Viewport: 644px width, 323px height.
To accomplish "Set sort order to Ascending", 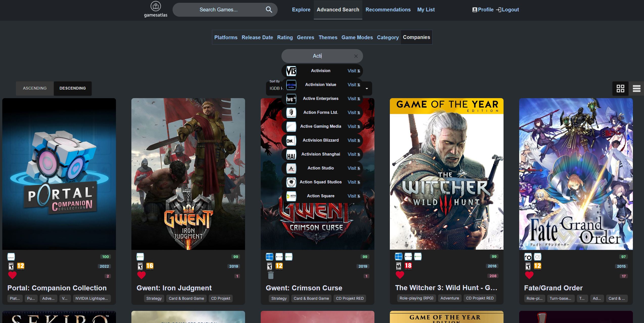I will 35,88.
